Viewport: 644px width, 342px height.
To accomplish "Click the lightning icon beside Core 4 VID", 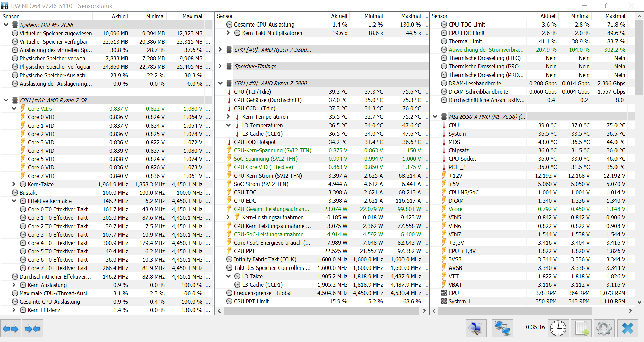I will tap(23, 151).
